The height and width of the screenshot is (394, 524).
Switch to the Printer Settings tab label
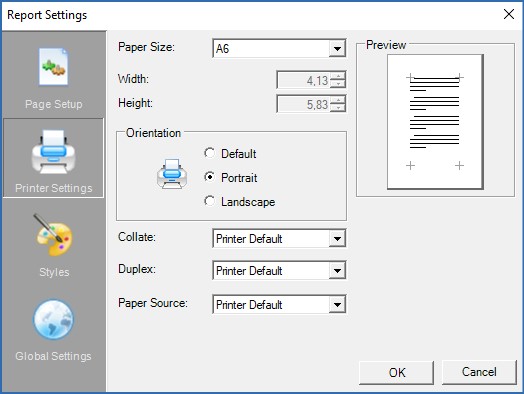pyautogui.click(x=53, y=188)
